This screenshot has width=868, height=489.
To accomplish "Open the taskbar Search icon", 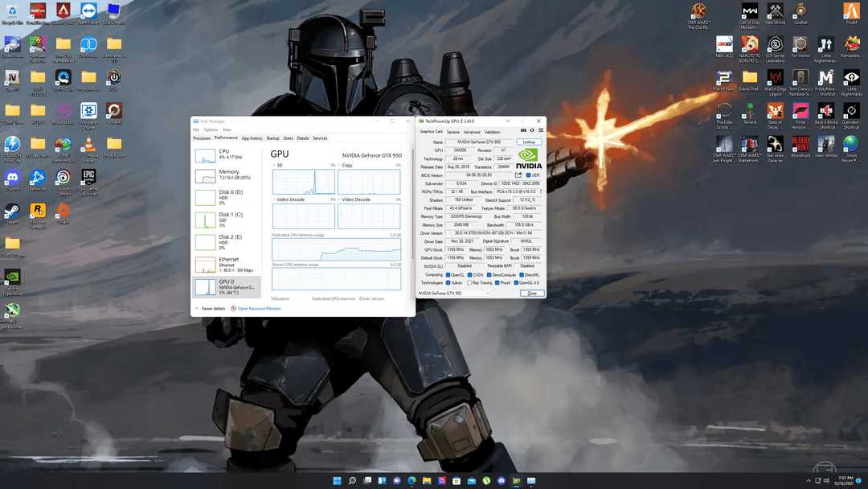I will pos(352,481).
